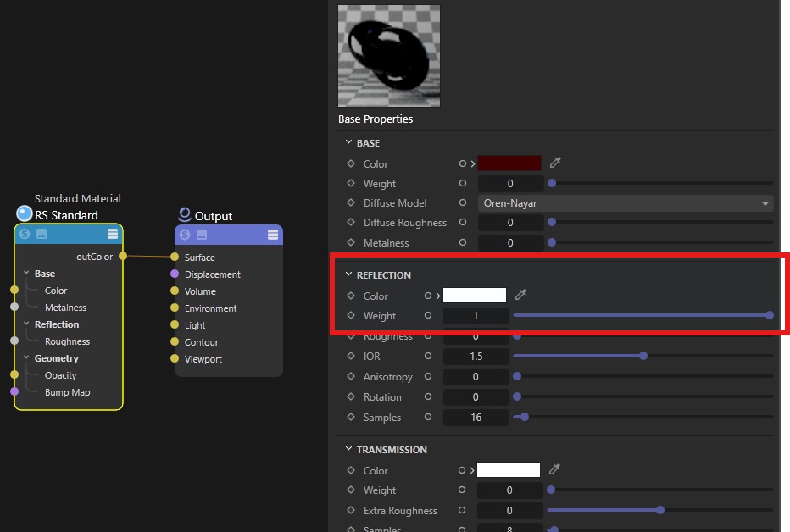Use the Transmission Color eyedropper

click(x=555, y=469)
